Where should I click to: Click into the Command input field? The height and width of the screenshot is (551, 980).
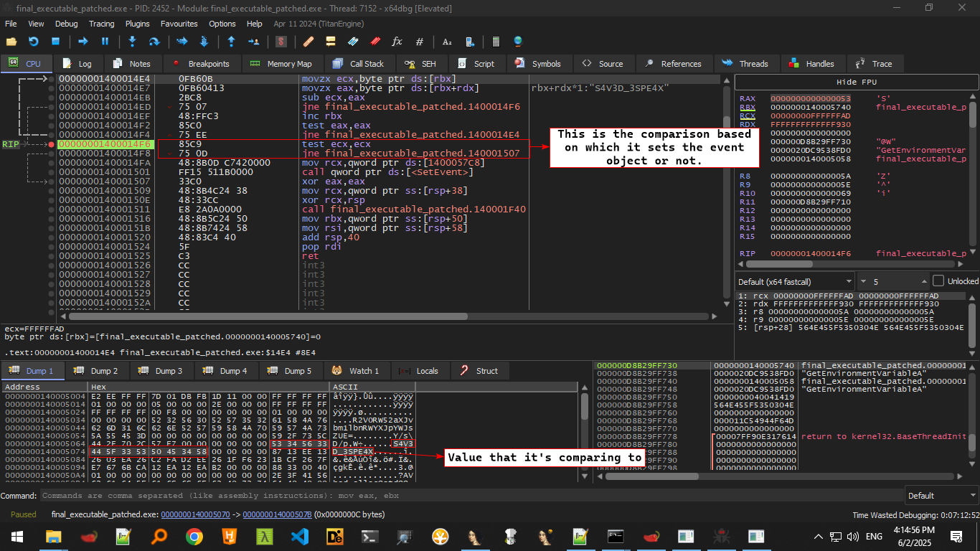coord(466,496)
